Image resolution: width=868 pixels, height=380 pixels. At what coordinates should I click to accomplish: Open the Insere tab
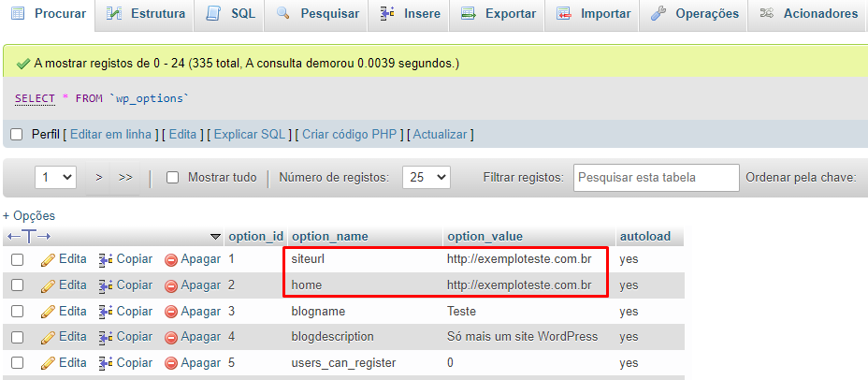411,14
